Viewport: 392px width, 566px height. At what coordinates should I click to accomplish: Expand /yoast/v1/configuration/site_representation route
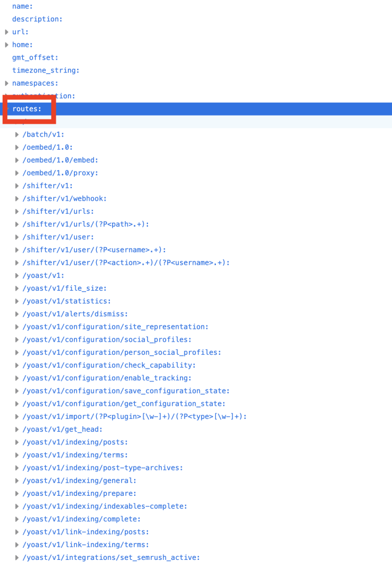17,327
